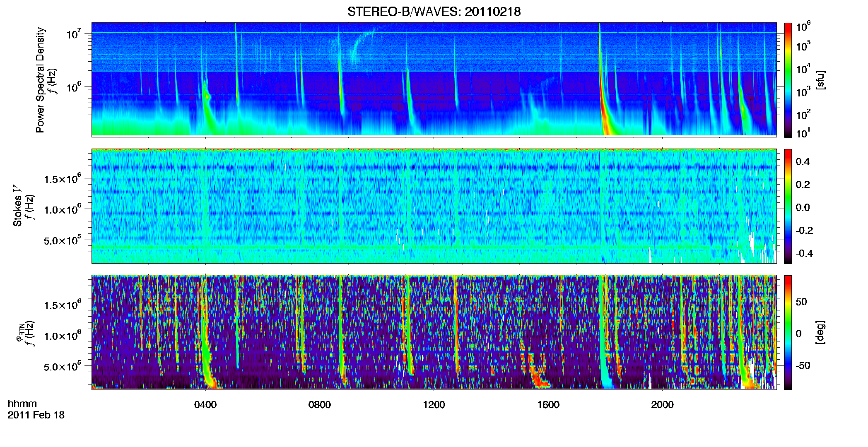
Task: Select the date text 2011 Feb 18
Action: pyautogui.click(x=36, y=415)
